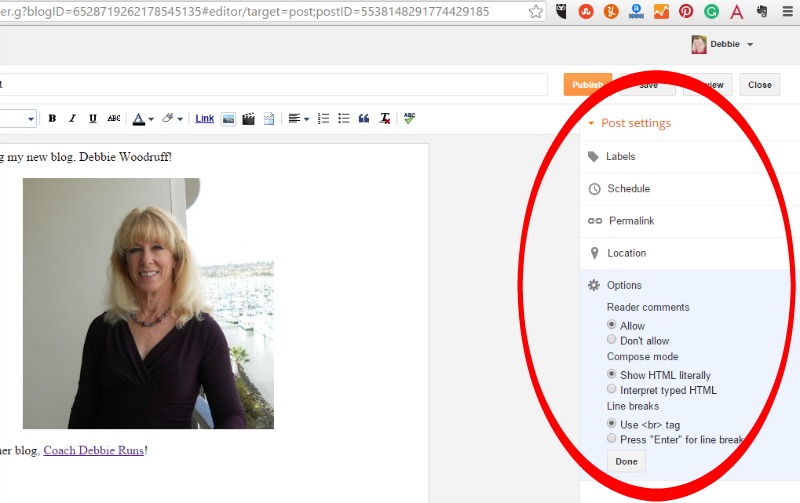Close the post editor

tap(760, 85)
